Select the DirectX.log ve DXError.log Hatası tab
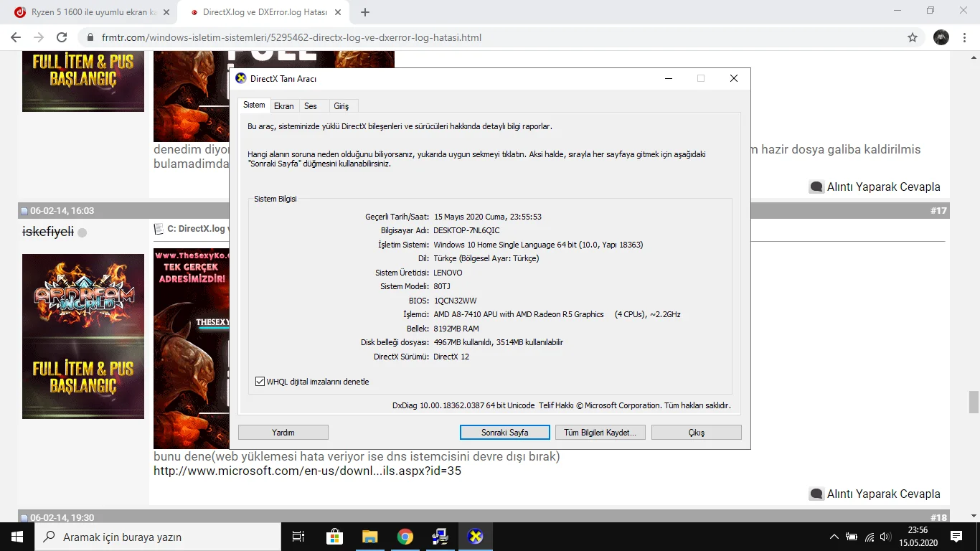The height and width of the screenshot is (551, 980). click(x=264, y=12)
